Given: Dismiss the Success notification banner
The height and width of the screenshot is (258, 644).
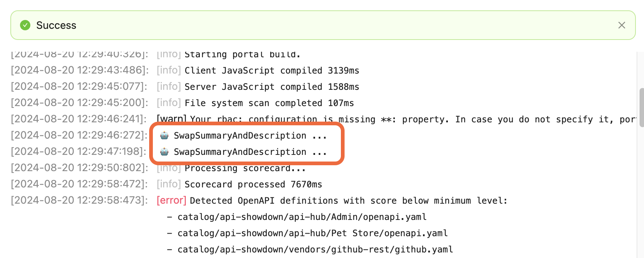Looking at the screenshot, I should point(622,25).
